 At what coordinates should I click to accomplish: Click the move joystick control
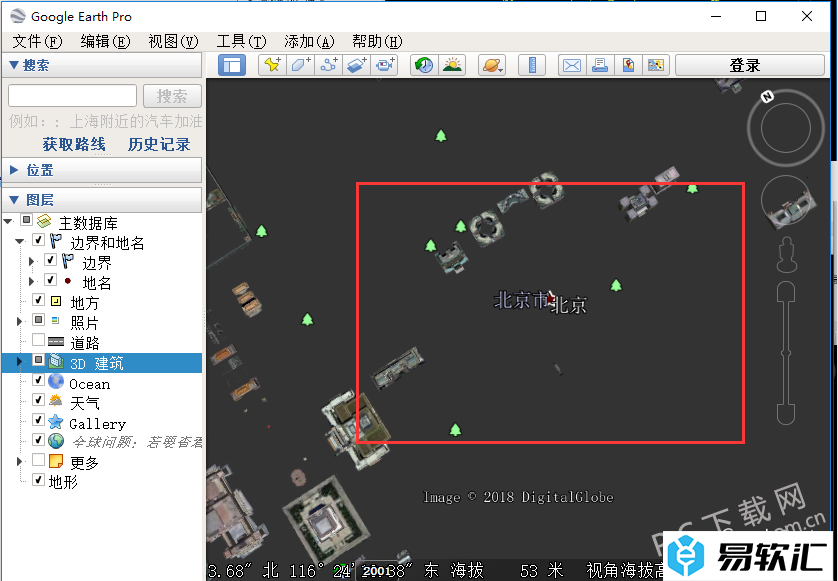[x=786, y=202]
